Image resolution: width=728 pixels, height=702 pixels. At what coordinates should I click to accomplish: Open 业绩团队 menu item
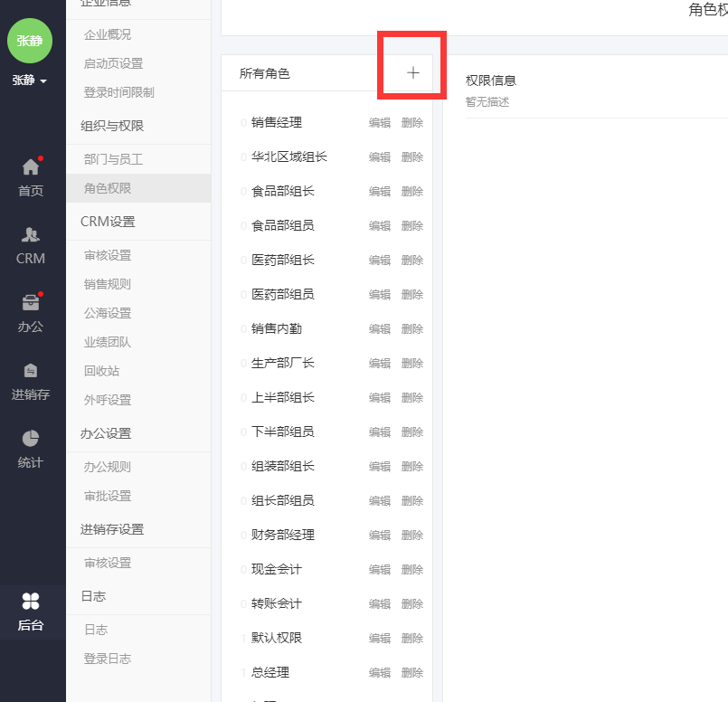pos(108,342)
